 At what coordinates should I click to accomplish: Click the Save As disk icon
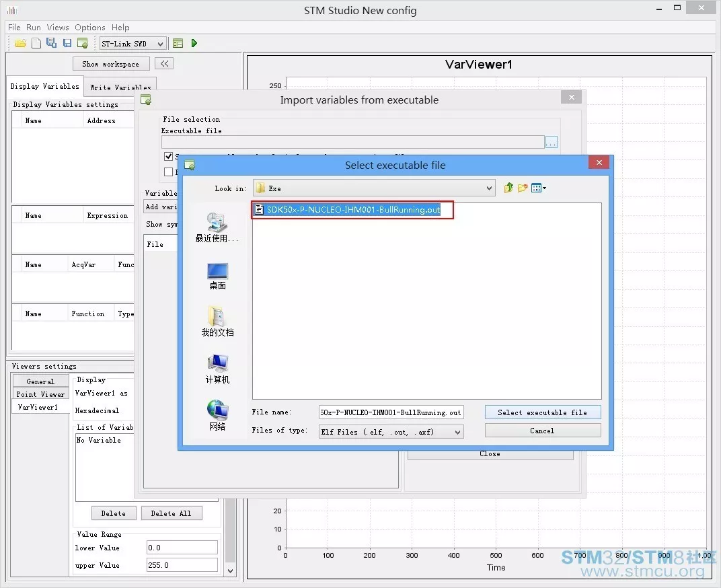click(x=52, y=43)
